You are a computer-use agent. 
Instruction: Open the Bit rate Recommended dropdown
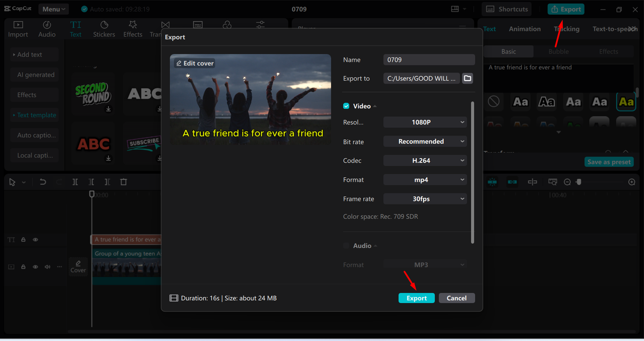pos(425,142)
